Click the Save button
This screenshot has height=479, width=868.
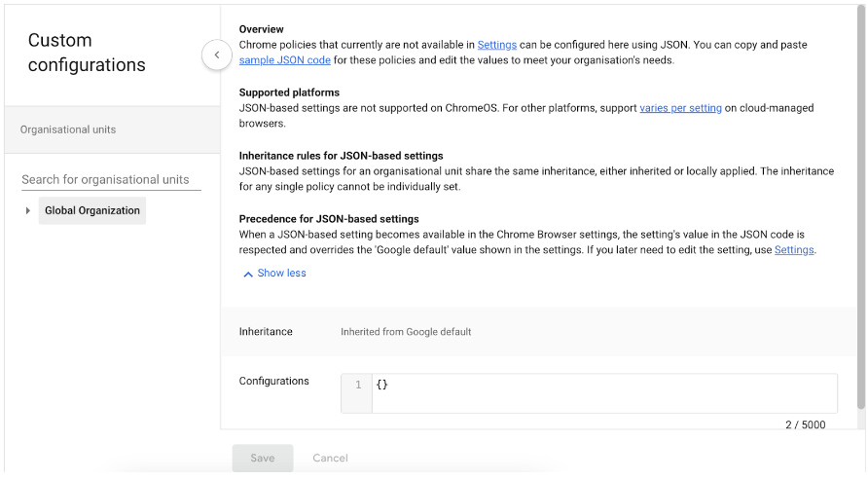(x=263, y=458)
